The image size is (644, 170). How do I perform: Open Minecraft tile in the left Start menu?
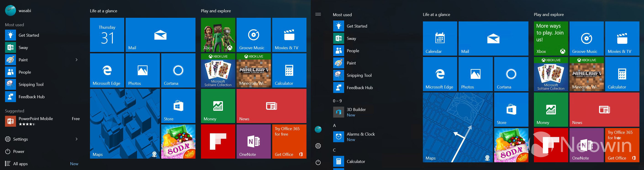point(254,70)
